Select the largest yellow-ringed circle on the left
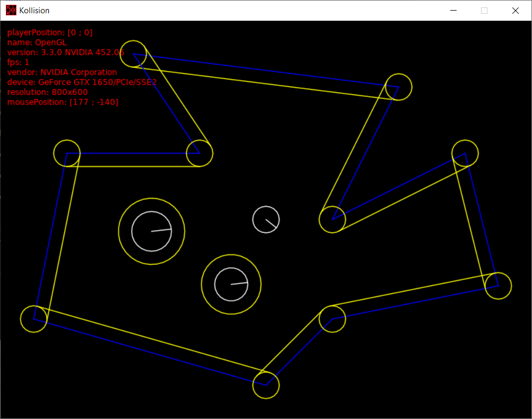The image size is (532, 419). [151, 231]
